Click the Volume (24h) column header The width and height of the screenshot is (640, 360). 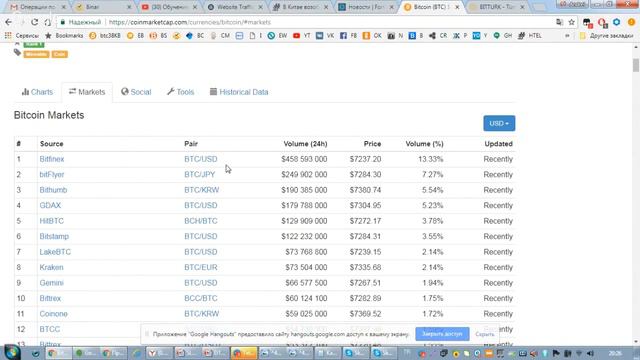pyautogui.click(x=305, y=144)
